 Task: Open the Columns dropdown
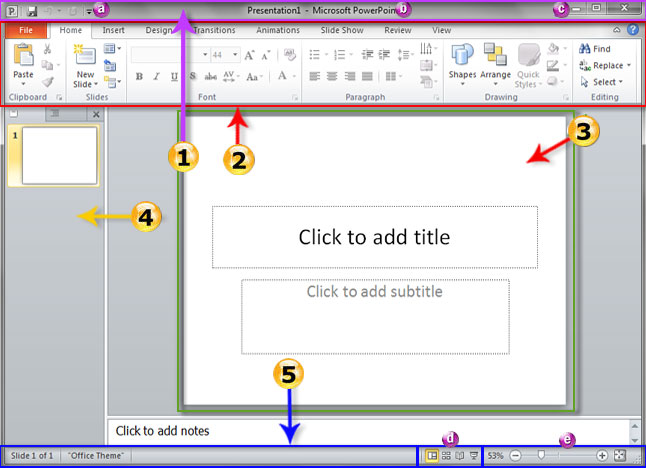(393, 76)
